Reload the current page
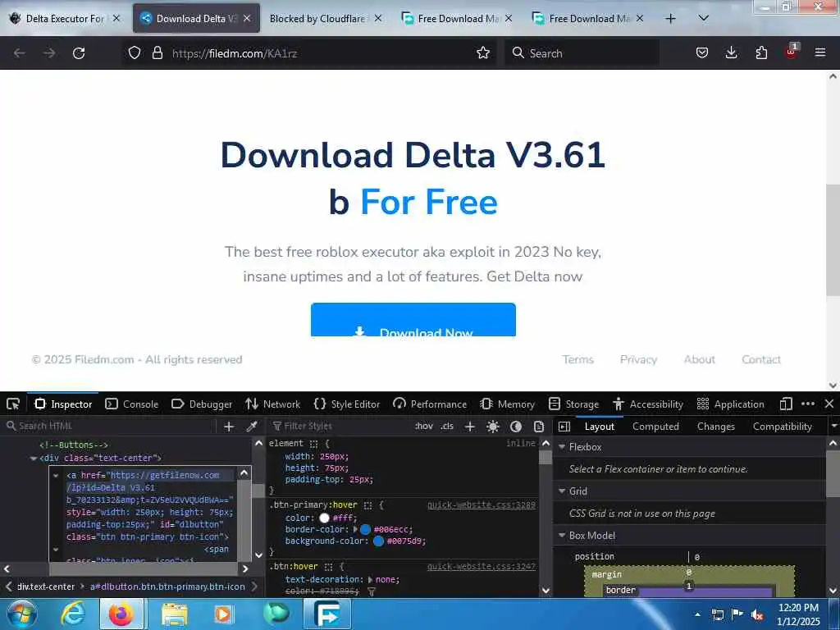 79,53
